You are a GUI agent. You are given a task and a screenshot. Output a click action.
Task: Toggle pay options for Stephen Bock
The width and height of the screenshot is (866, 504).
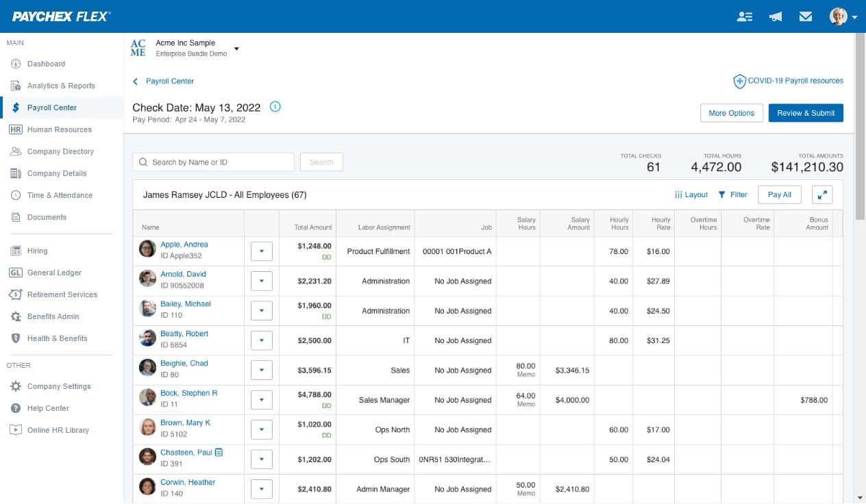261,399
